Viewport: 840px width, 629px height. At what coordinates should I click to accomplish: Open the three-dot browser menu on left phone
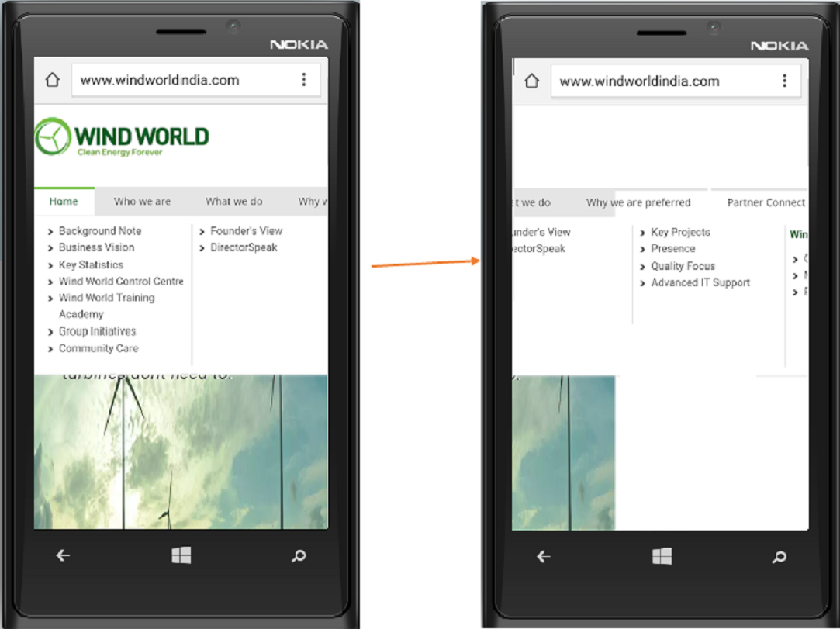[x=304, y=79]
